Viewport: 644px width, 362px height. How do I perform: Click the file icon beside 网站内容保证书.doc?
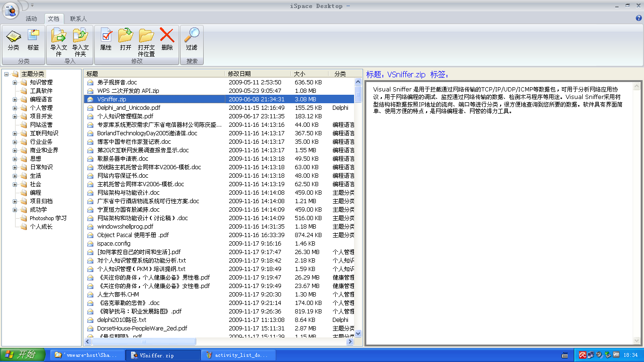click(91, 176)
